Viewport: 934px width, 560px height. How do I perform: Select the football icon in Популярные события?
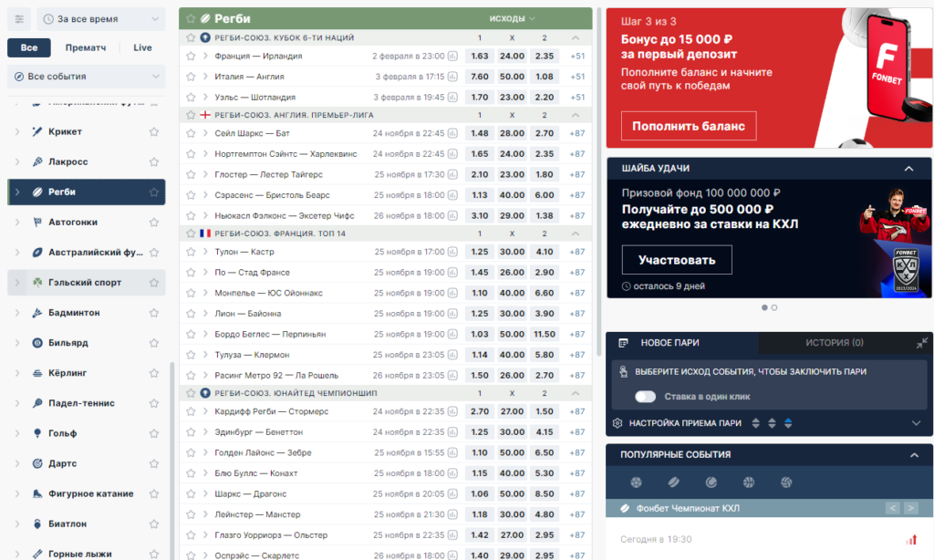[x=636, y=482]
